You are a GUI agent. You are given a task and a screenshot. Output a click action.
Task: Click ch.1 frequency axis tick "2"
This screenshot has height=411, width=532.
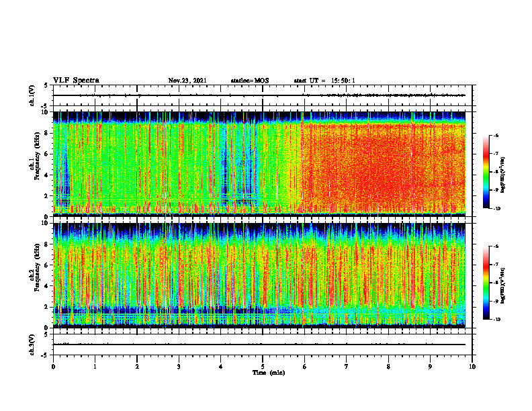point(47,195)
